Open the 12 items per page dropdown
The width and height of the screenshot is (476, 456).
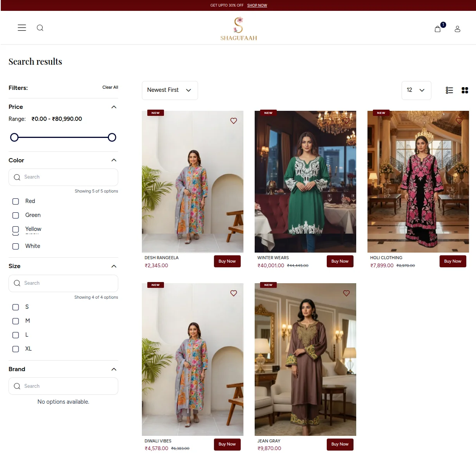pos(416,90)
